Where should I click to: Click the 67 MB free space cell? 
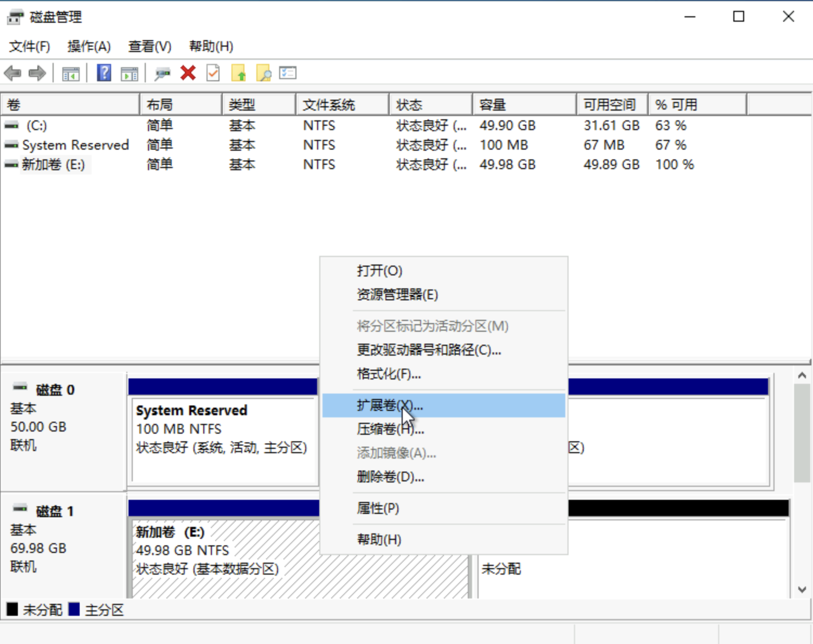pos(604,145)
